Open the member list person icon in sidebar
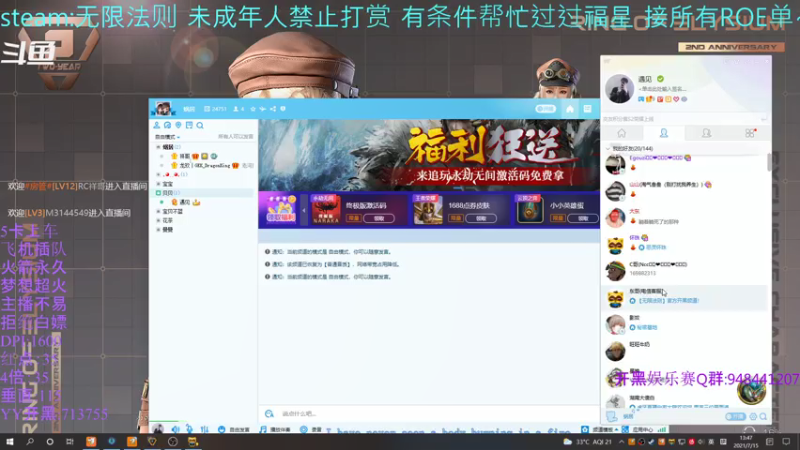800x450 pixels. (x=157, y=125)
